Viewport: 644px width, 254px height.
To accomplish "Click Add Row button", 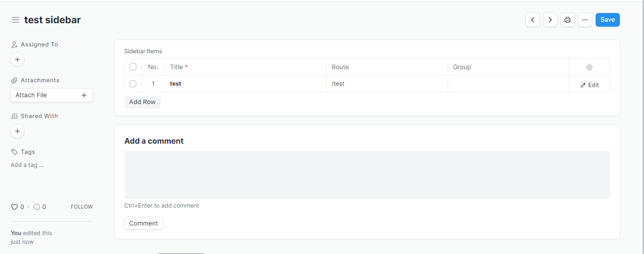I will 142,102.
